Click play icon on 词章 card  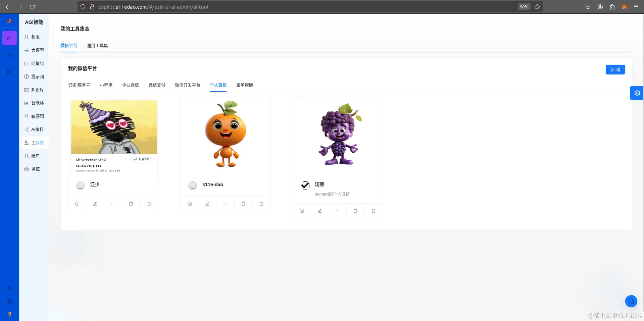click(302, 211)
